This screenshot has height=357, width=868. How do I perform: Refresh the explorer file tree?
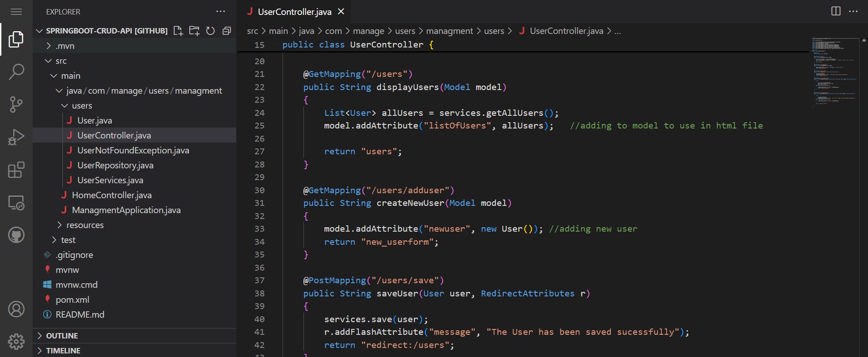pos(210,31)
